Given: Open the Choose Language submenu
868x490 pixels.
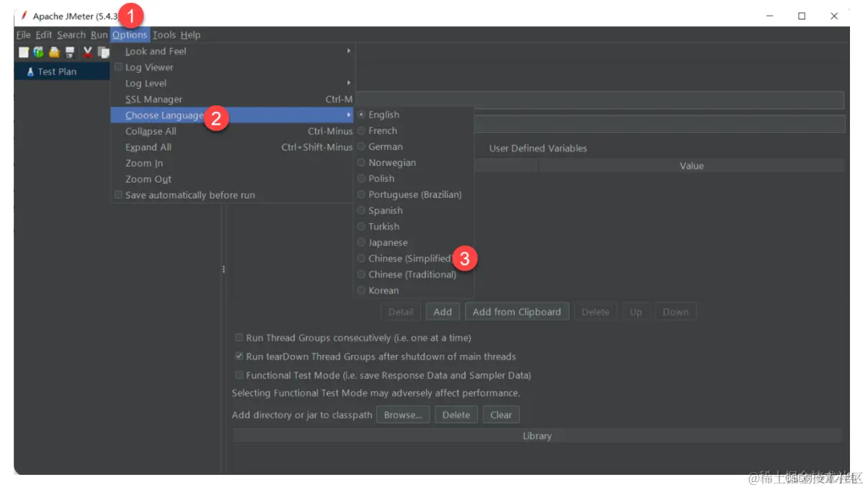Looking at the screenshot, I should pos(232,115).
